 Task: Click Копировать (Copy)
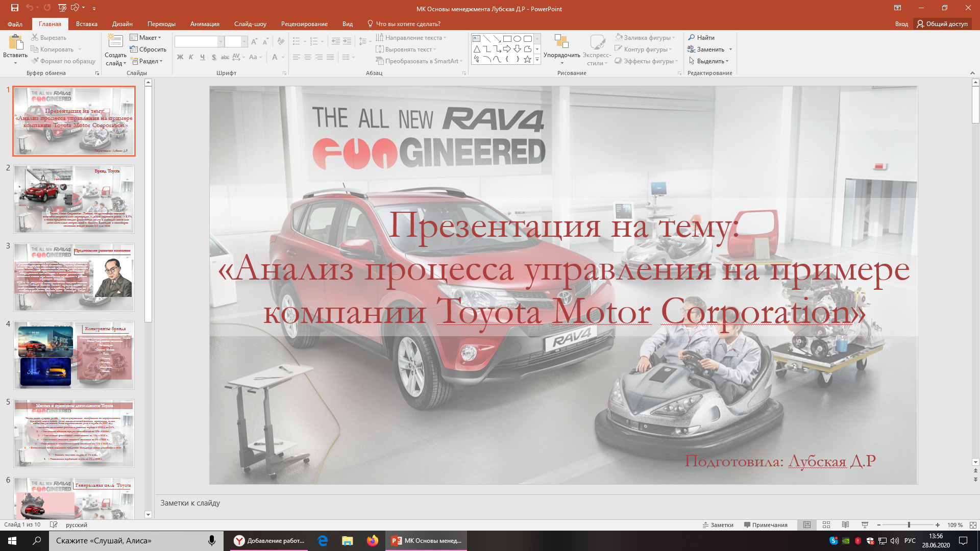(53, 49)
